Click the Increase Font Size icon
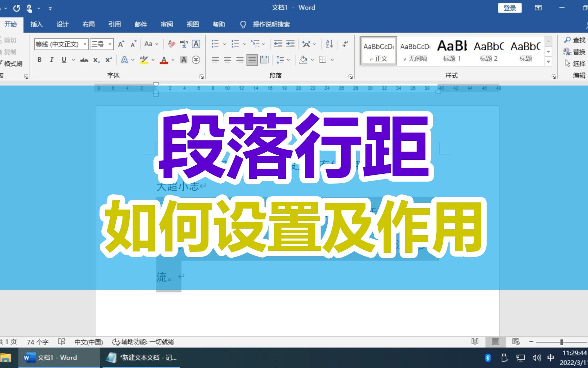 [121, 44]
